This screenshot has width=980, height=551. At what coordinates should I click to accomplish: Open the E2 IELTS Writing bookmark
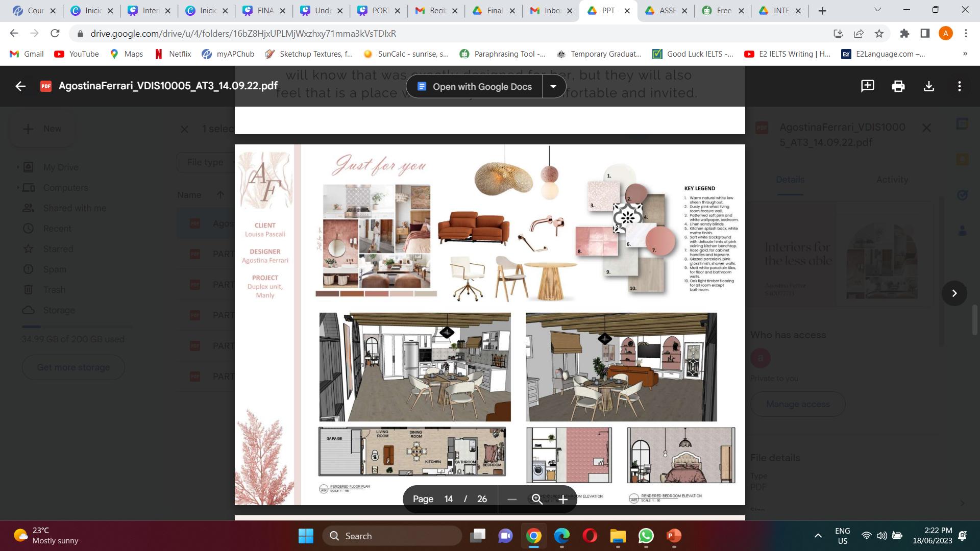click(x=788, y=54)
